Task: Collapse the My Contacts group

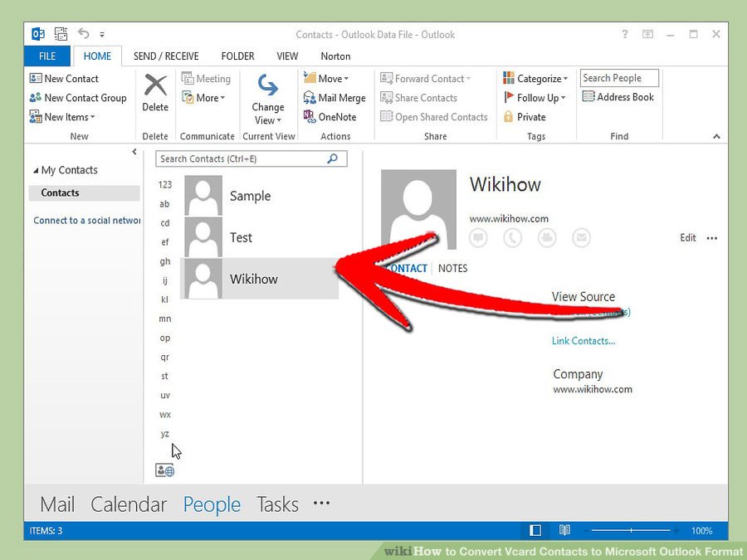Action: [36, 170]
